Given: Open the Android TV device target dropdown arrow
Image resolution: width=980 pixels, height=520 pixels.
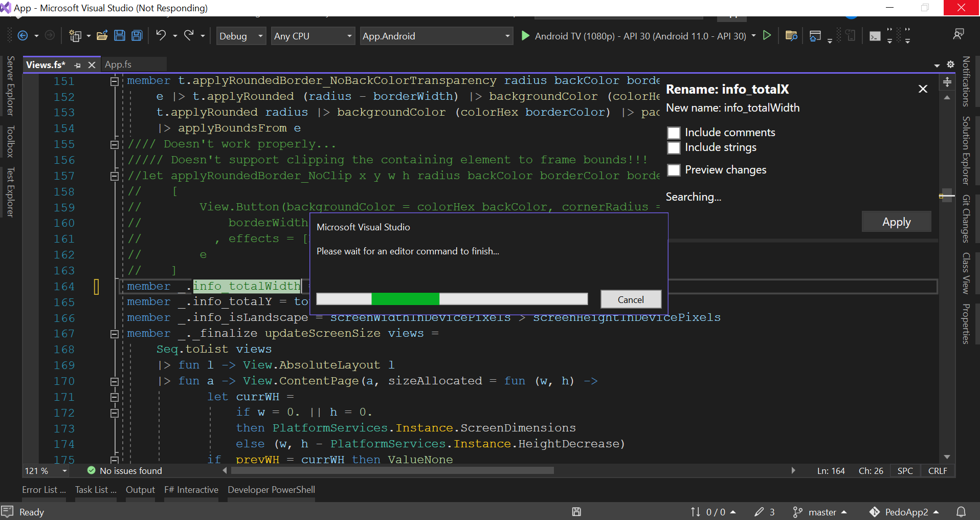Looking at the screenshot, I should (753, 35).
